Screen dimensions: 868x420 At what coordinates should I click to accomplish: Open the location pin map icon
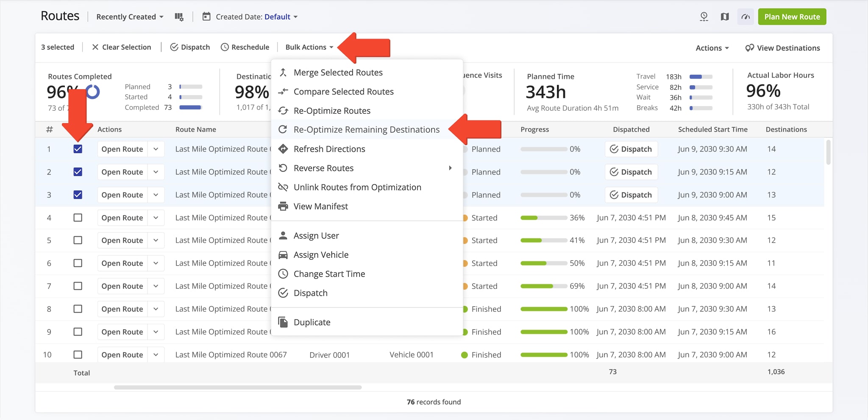click(x=704, y=17)
